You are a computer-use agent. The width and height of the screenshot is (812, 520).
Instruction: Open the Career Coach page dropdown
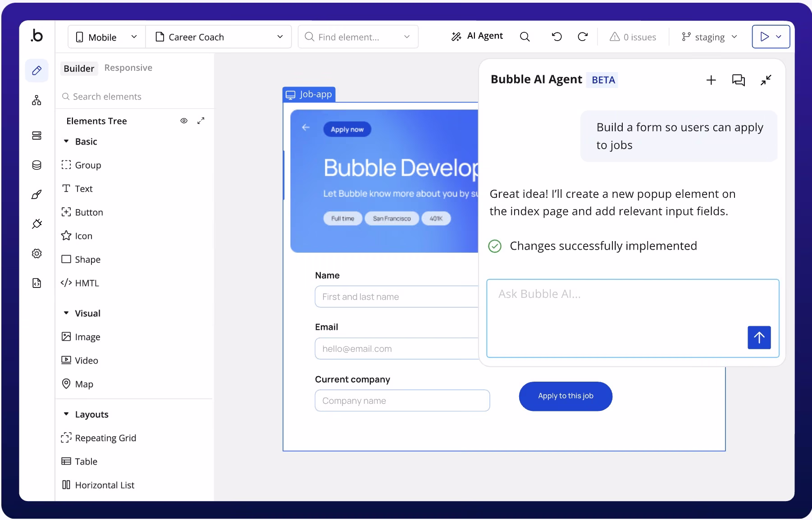[x=219, y=37]
